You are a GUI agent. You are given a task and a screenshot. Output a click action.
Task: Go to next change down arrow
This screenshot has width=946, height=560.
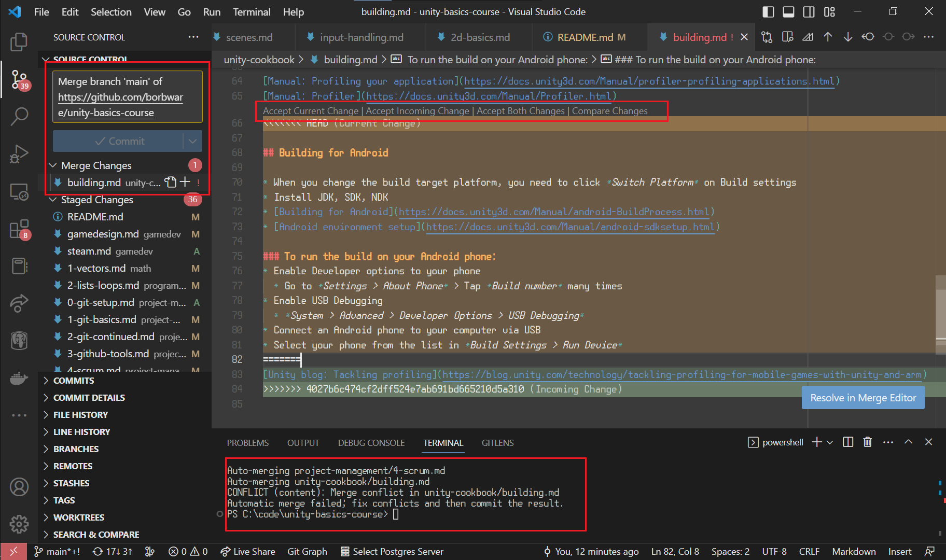pyautogui.click(x=848, y=37)
